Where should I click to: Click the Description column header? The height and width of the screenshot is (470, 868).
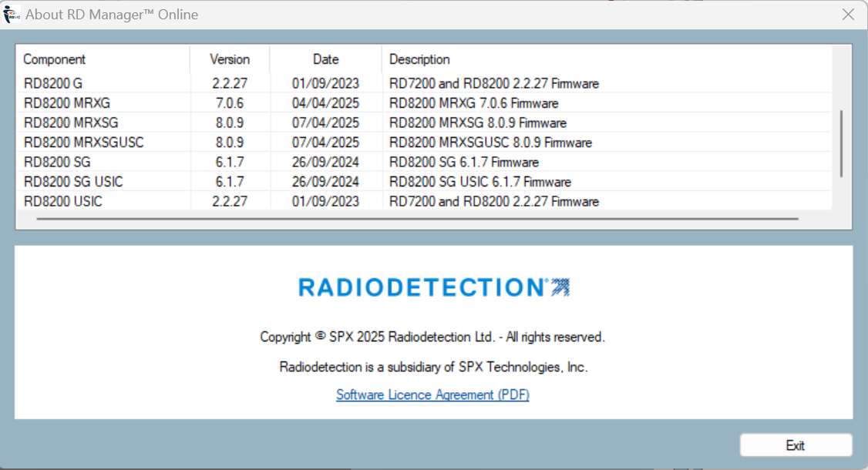[419, 59]
